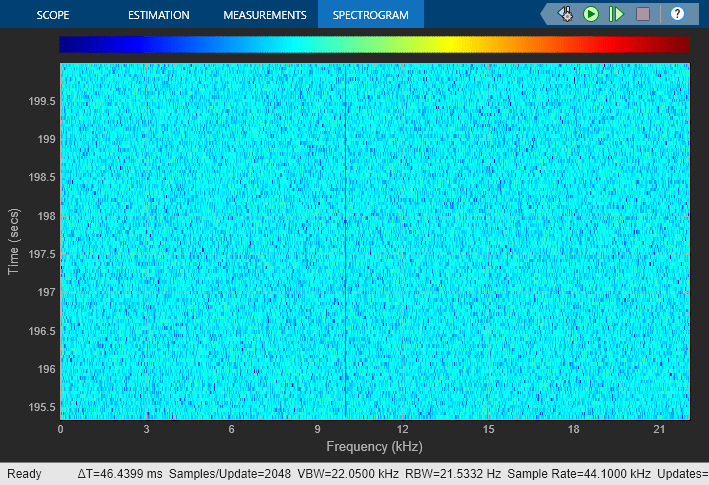Screen dimensions: 709x485
Task: Click the 21 frequency tick label
Action: (659, 429)
